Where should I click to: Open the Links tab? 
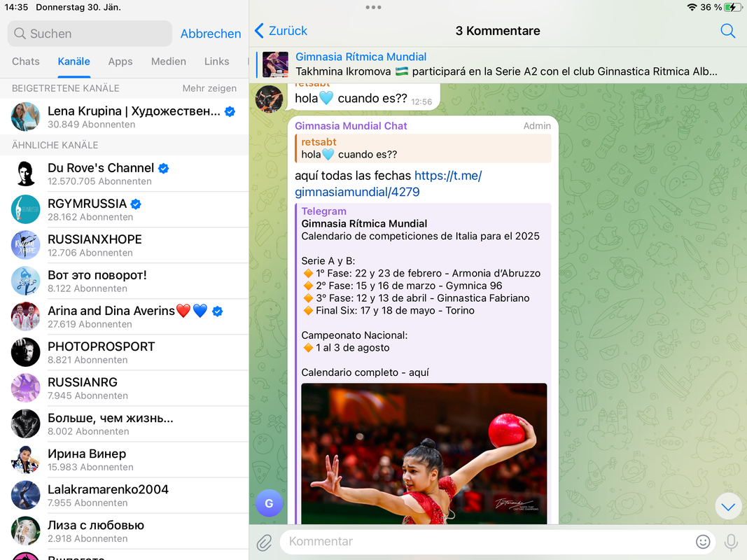(x=217, y=62)
